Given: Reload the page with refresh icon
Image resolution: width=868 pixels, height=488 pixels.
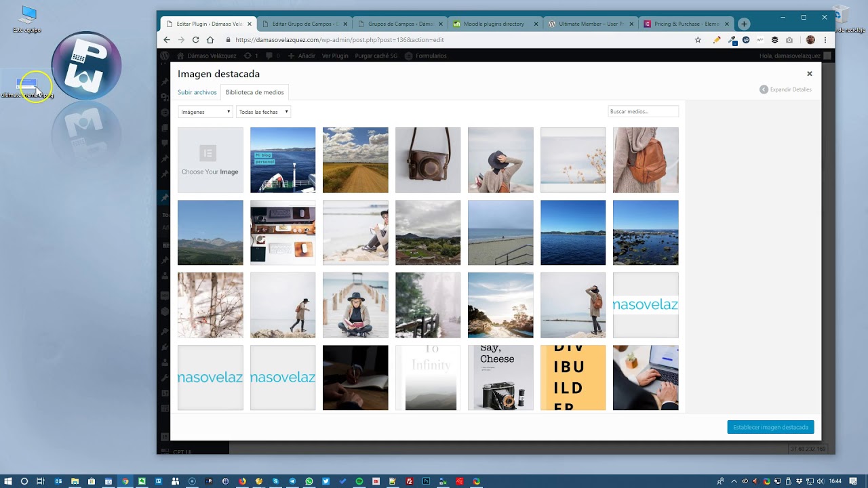Looking at the screenshot, I should [x=195, y=40].
